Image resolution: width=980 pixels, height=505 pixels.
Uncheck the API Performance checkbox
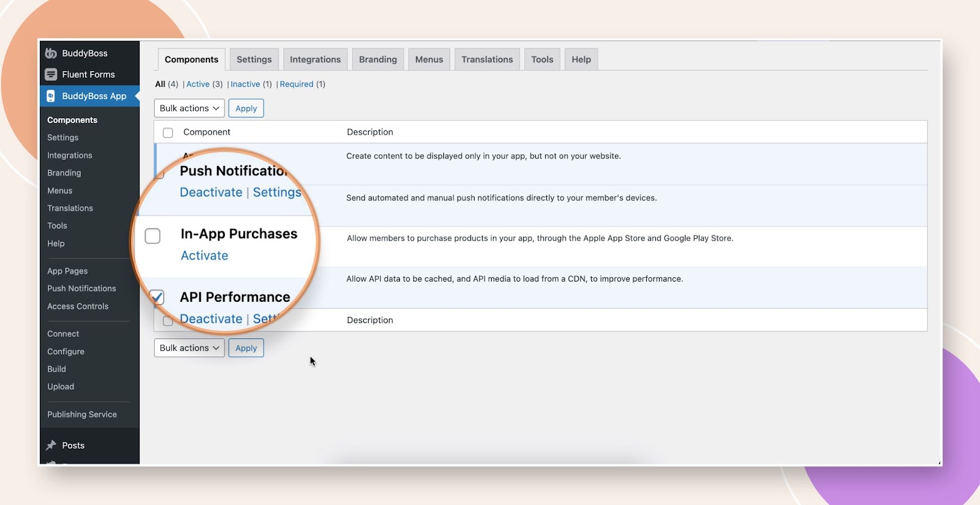pos(157,297)
